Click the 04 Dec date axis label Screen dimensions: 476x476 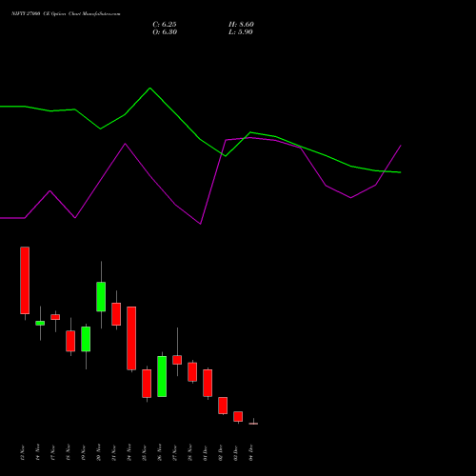251,452
